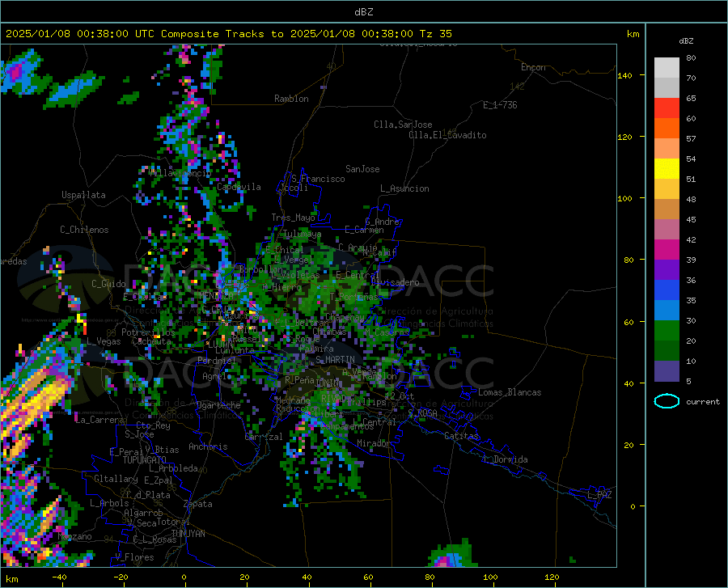Click the green 20 dBZ legend color
This screenshot has height=588, width=728.
coord(667,331)
